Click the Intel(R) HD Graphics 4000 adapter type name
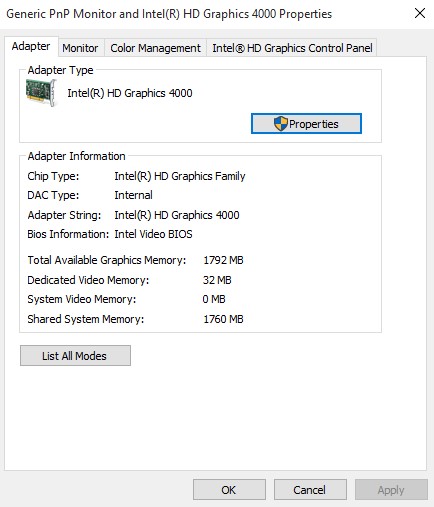This screenshot has width=434, height=507. pyautogui.click(x=130, y=93)
